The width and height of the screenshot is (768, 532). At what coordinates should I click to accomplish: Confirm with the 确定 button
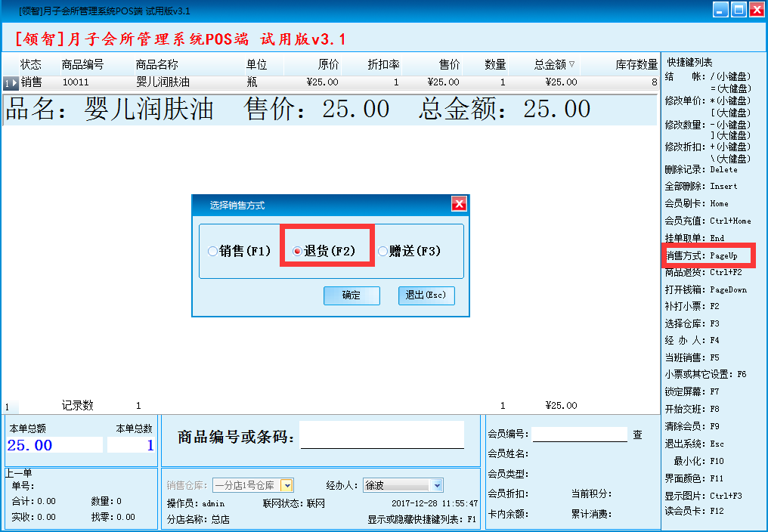coord(351,295)
